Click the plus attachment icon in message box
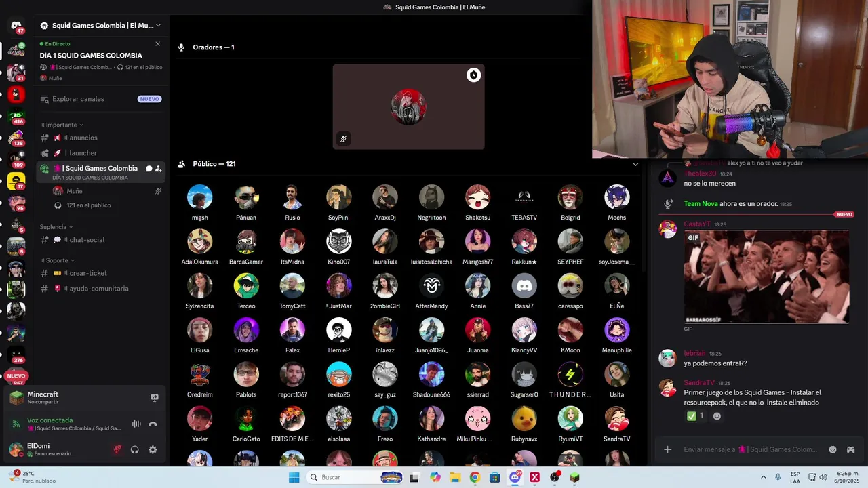The height and width of the screenshot is (488, 868). pyautogui.click(x=667, y=449)
